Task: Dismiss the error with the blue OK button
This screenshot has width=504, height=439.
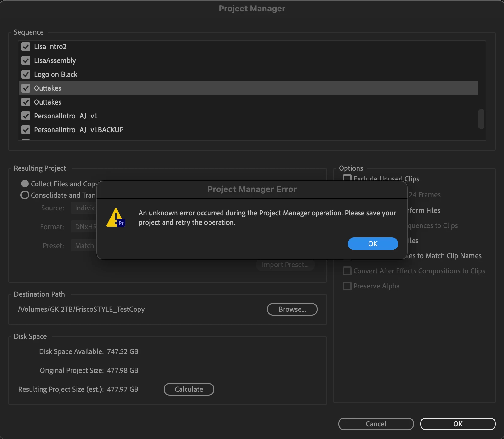Action: click(373, 244)
